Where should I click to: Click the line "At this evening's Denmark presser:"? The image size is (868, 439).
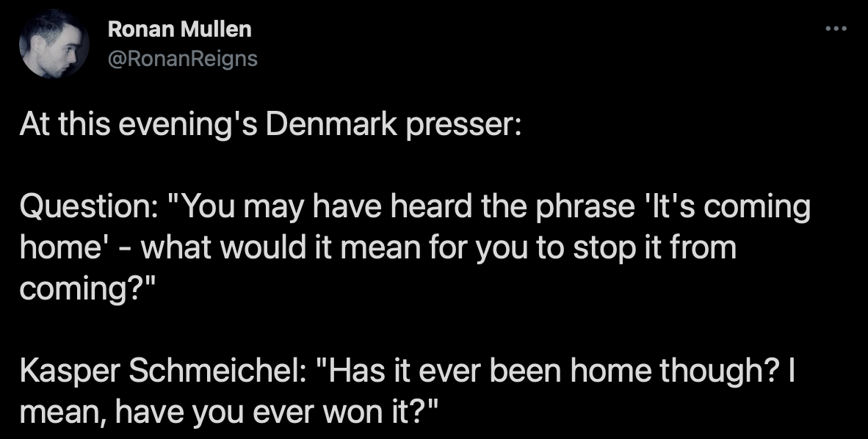pos(271,125)
